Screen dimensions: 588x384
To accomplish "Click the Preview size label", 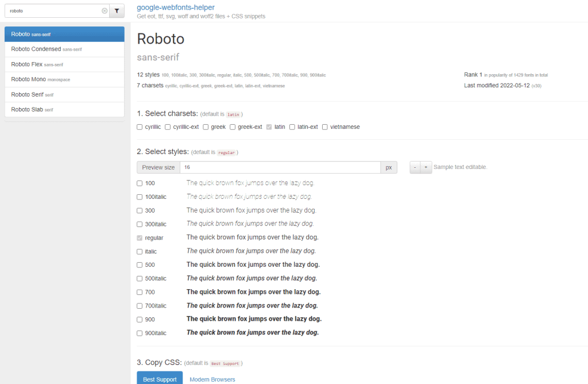I will pos(158,167).
